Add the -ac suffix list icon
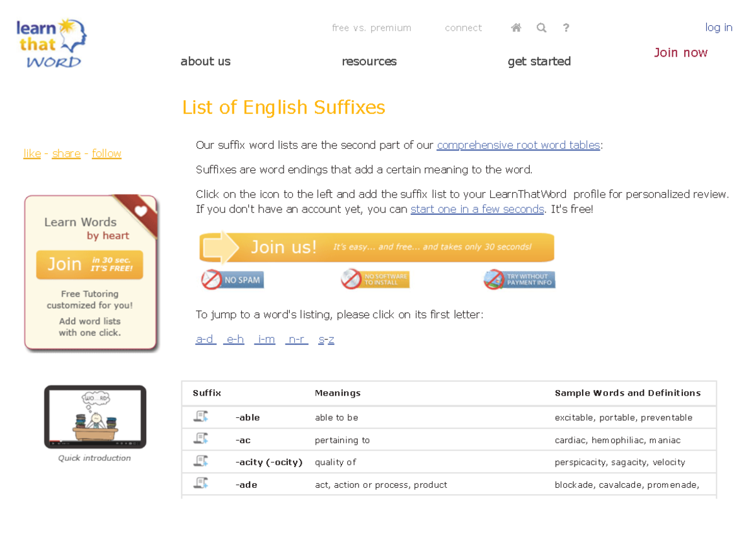 [x=201, y=439]
